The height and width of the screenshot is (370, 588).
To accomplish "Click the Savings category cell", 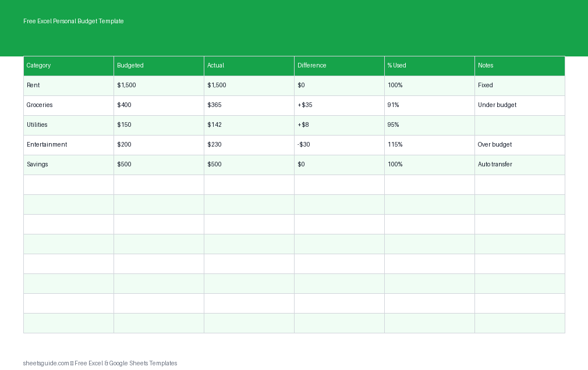I will [x=69, y=165].
